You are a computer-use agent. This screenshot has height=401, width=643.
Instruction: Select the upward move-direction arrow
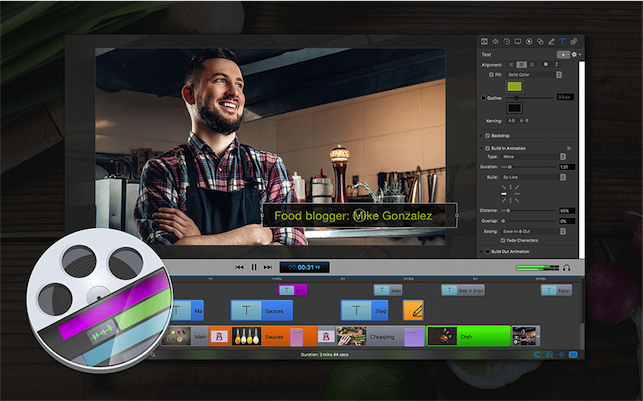pyautogui.click(x=511, y=187)
